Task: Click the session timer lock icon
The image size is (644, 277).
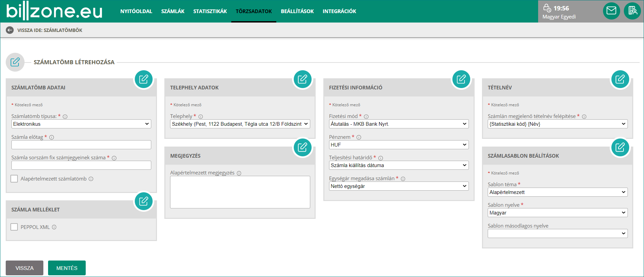Action: click(x=547, y=8)
